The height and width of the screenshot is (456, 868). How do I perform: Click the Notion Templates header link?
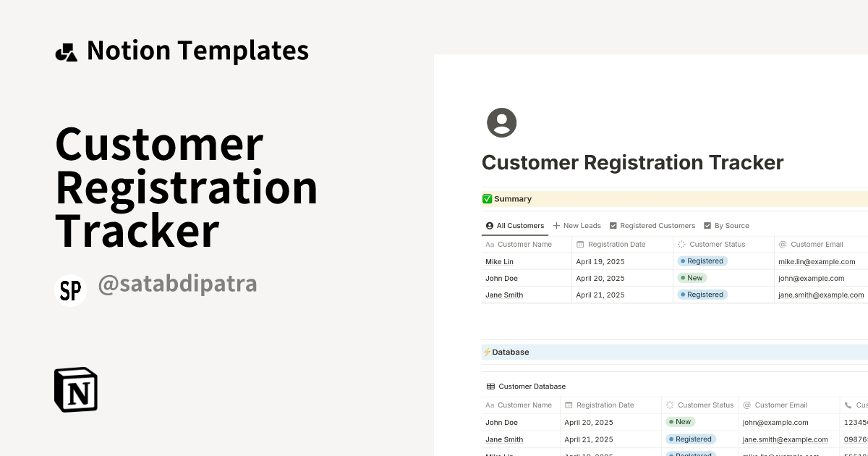point(197,50)
